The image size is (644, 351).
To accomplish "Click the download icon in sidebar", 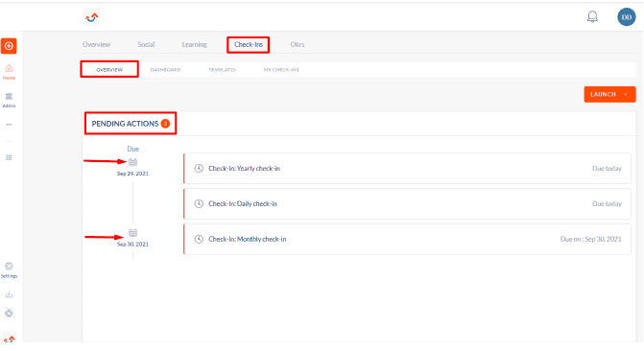I will [x=9, y=294].
